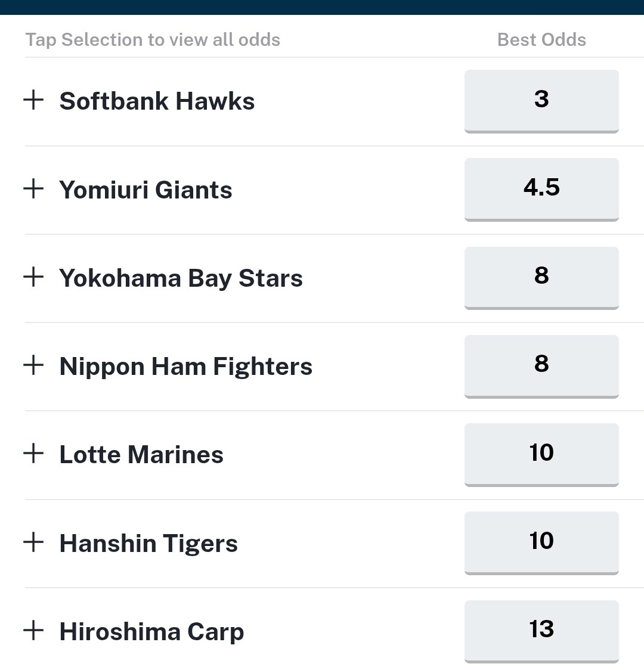Tap Hanshin Tigers odds of 10
Viewport: 644px width, 670px height.
click(541, 542)
